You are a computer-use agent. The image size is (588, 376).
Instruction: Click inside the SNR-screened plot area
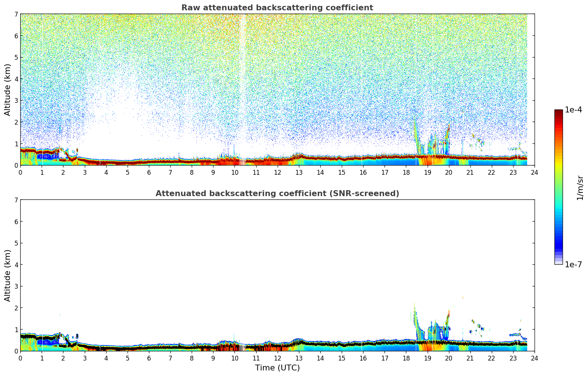pyautogui.click(x=277, y=275)
